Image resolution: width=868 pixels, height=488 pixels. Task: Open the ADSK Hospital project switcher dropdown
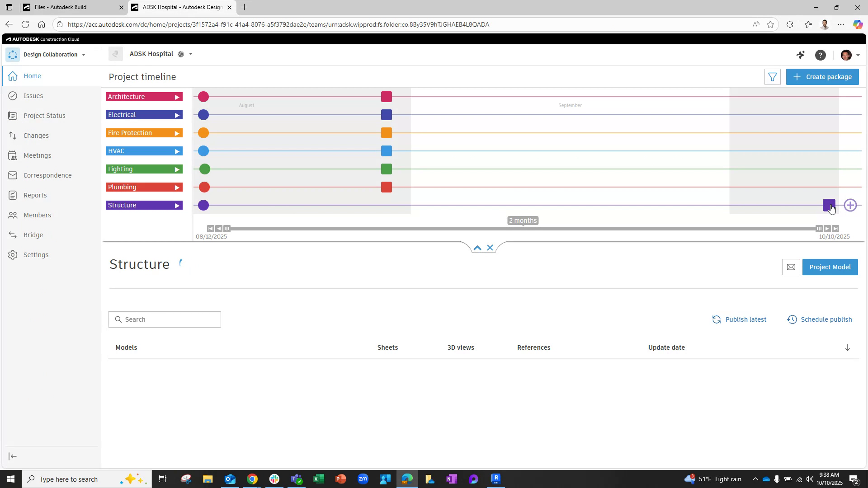pyautogui.click(x=191, y=54)
